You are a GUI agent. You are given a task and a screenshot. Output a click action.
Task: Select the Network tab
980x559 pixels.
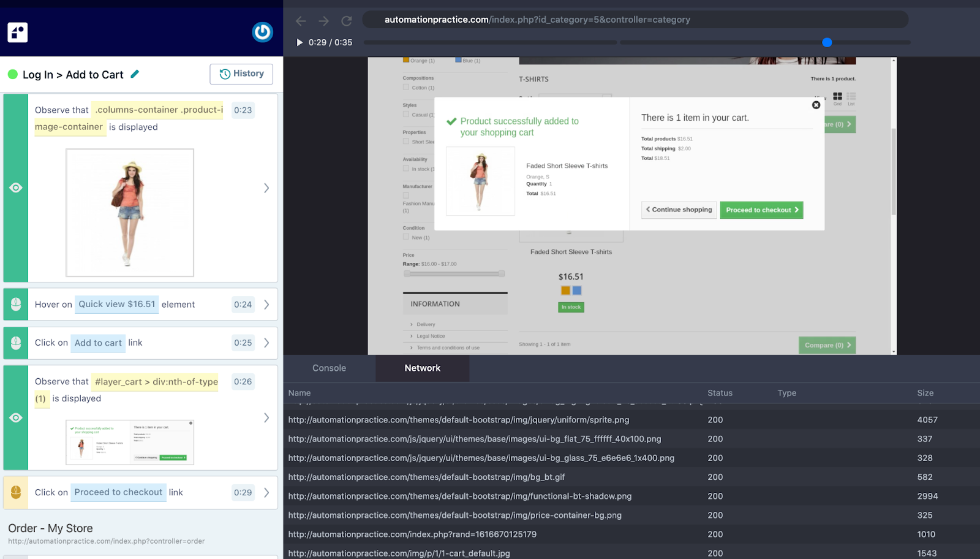[423, 368]
